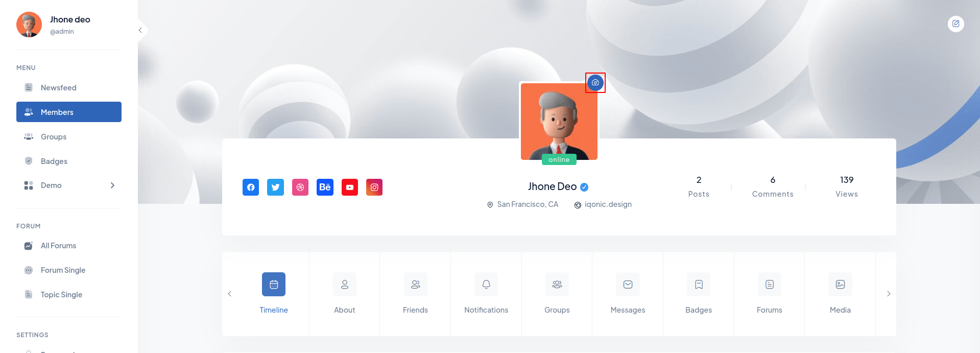Click the @admin username in sidebar

(x=62, y=32)
